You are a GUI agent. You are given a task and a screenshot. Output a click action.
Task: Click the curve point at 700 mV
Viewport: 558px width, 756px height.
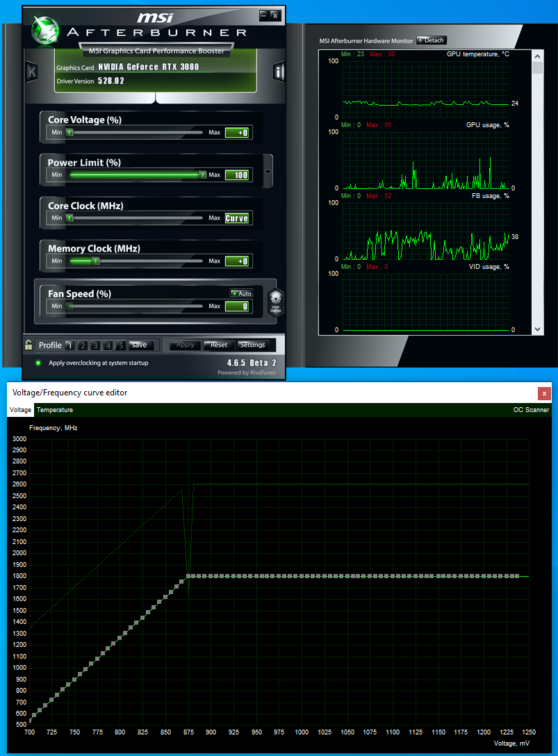click(x=30, y=721)
